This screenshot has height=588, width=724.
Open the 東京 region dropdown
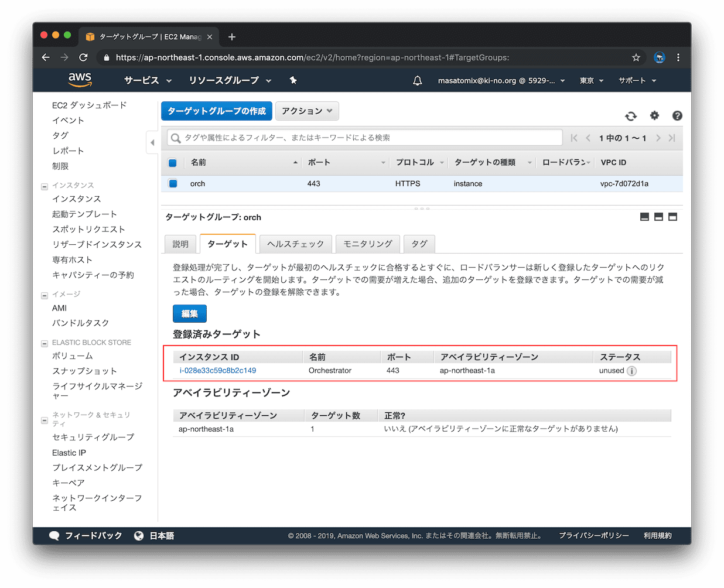click(592, 81)
